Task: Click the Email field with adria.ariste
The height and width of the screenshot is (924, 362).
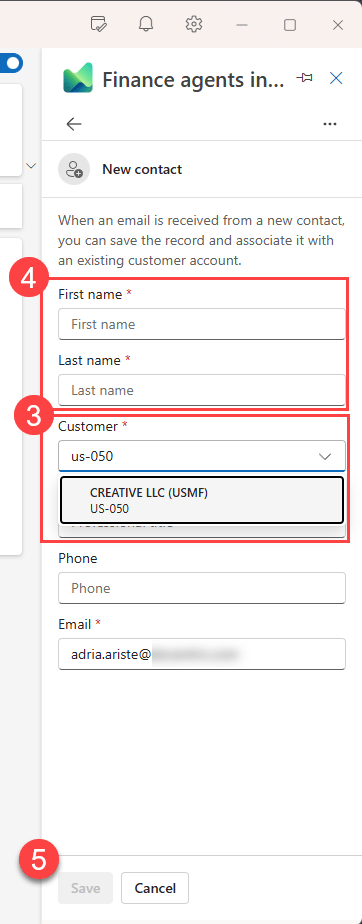Action: [x=202, y=654]
